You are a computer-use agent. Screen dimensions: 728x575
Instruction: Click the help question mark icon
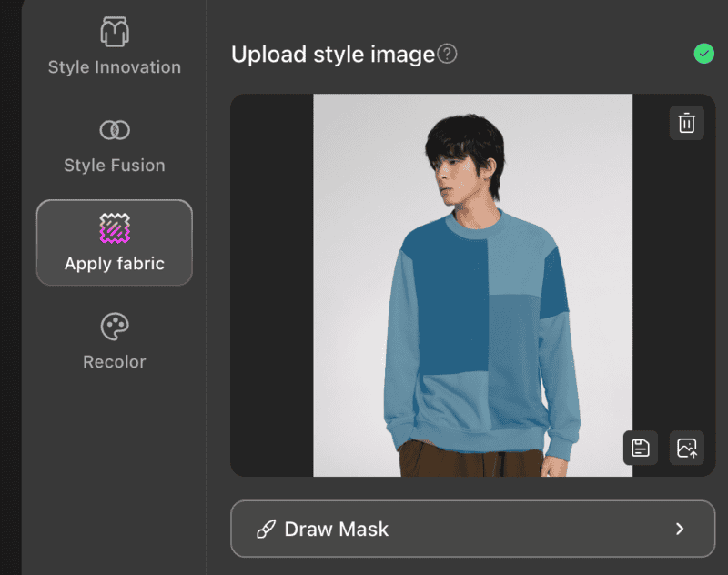click(446, 53)
